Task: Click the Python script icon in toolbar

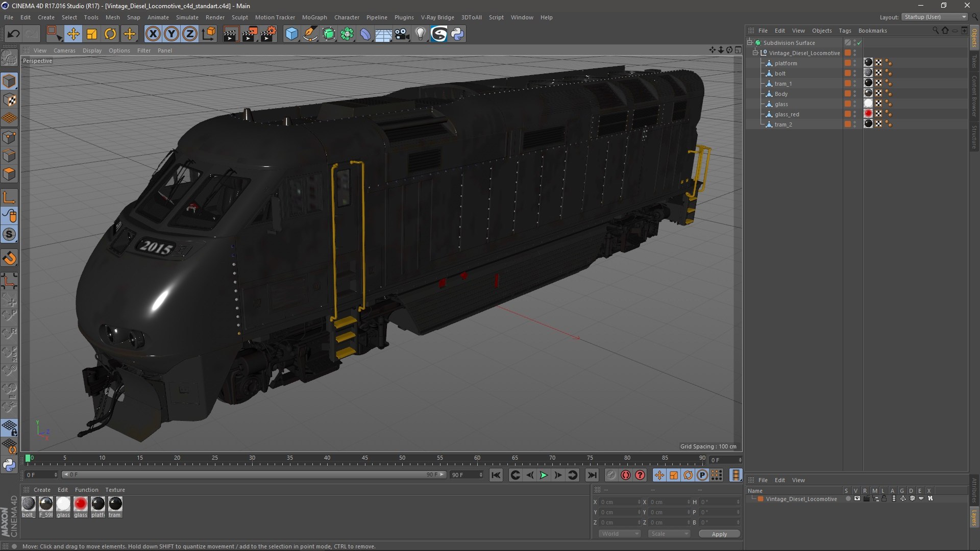Action: pos(457,34)
